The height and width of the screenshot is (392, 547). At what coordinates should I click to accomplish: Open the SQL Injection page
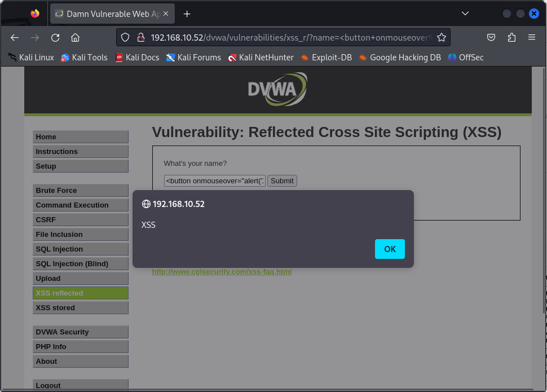[81, 249]
